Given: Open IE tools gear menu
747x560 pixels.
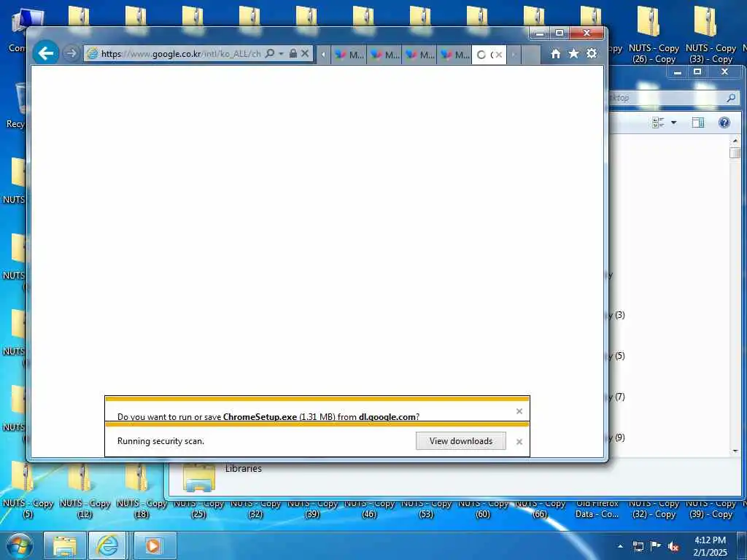Looking at the screenshot, I should tap(592, 53).
